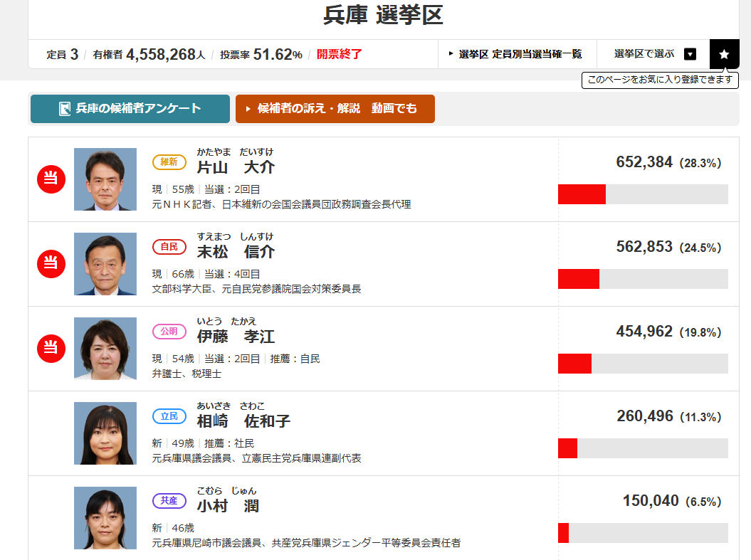Open 選挙区 定員別当選当確一覧 link

coord(516,54)
